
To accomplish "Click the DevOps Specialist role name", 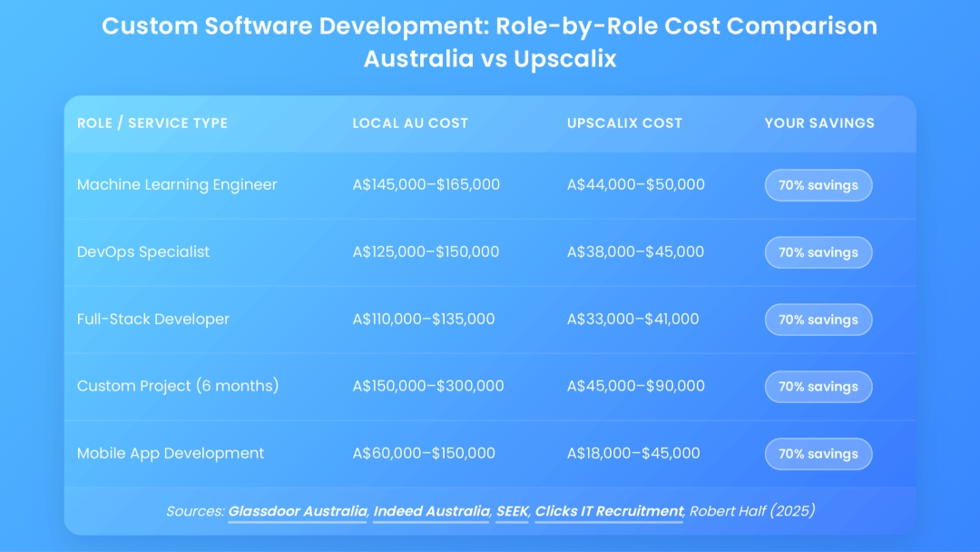I will [143, 252].
